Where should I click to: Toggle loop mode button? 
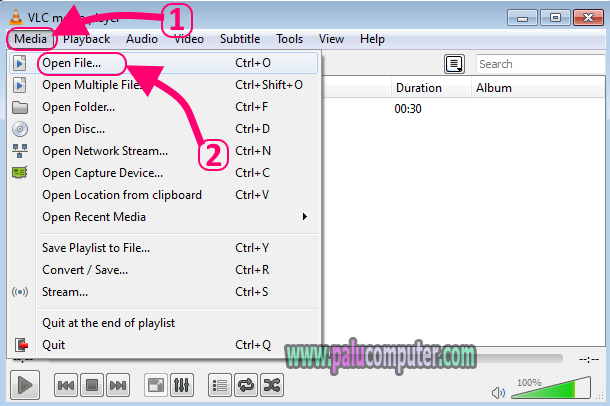[246, 385]
